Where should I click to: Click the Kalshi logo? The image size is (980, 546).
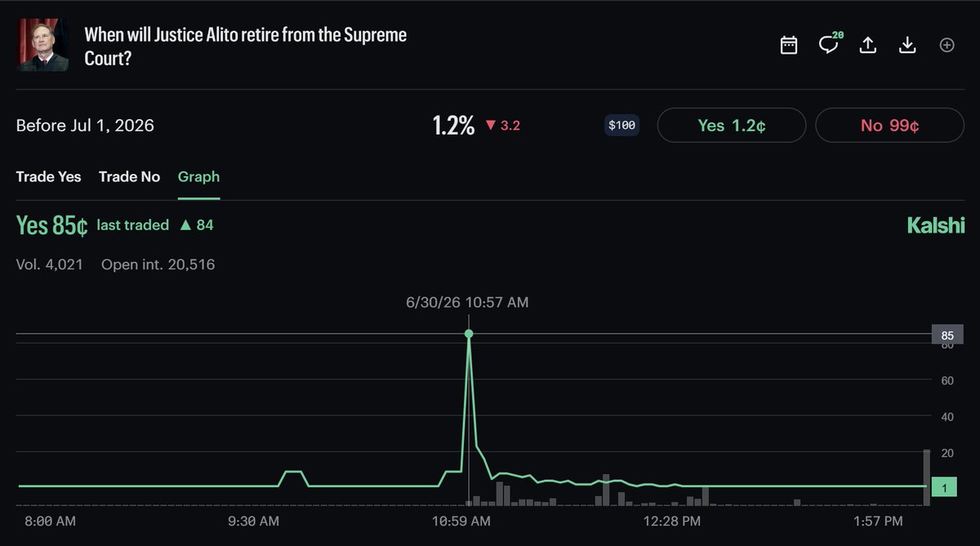(x=936, y=225)
